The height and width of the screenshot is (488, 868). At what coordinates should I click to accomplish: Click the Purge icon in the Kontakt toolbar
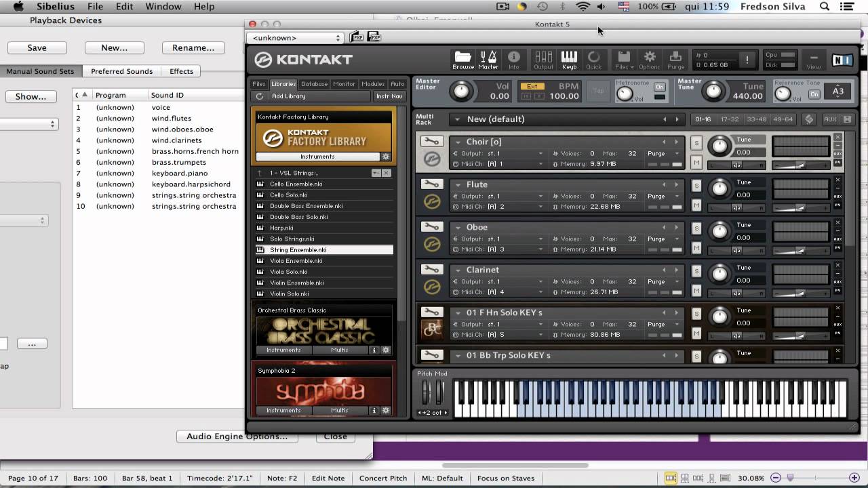(x=675, y=60)
